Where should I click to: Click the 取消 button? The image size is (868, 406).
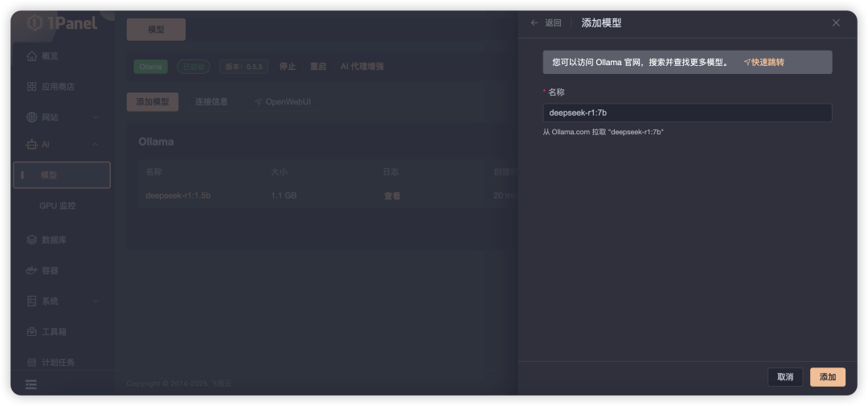pos(785,377)
